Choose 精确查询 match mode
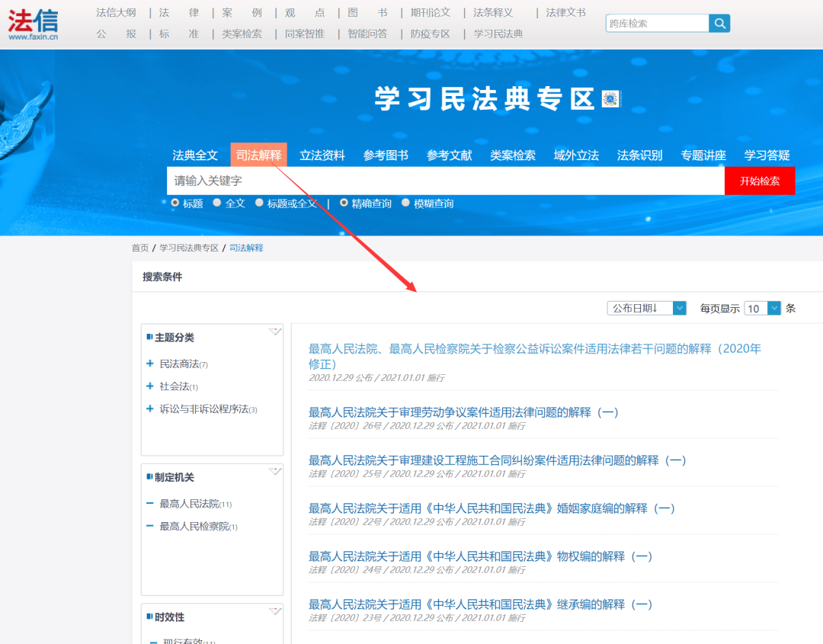Image resolution: width=823 pixels, height=644 pixels. 344,203
